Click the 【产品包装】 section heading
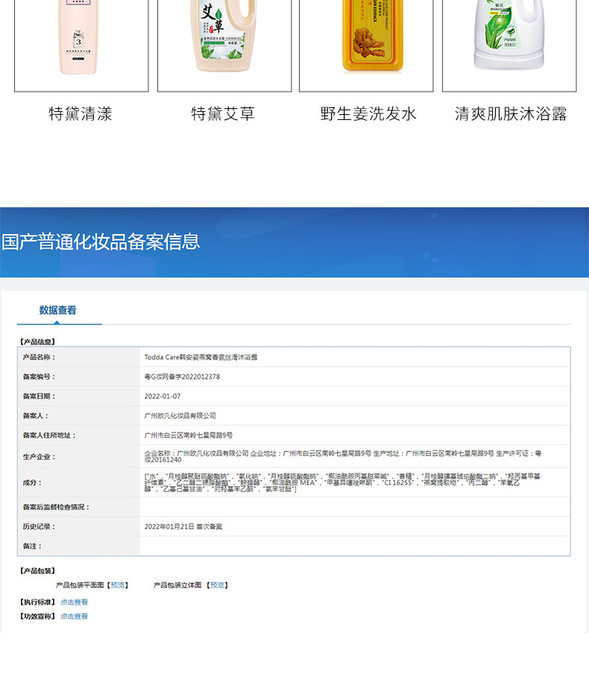589x700 pixels. click(37, 571)
